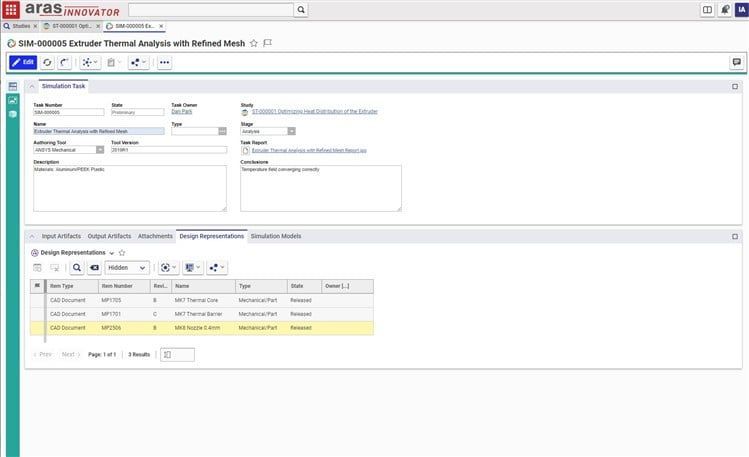Viewport: 749px width, 457px height.
Task: Expand the Authoring Tool dropdown
Action: (100, 150)
